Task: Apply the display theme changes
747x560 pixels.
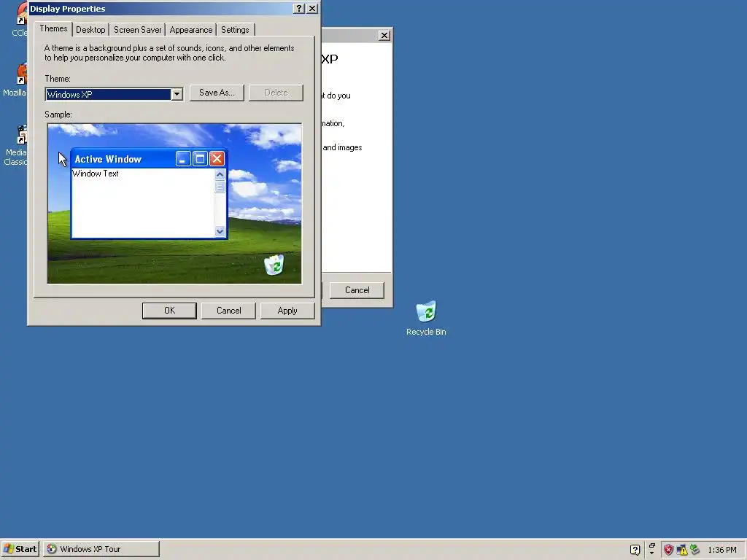Action: tap(287, 311)
